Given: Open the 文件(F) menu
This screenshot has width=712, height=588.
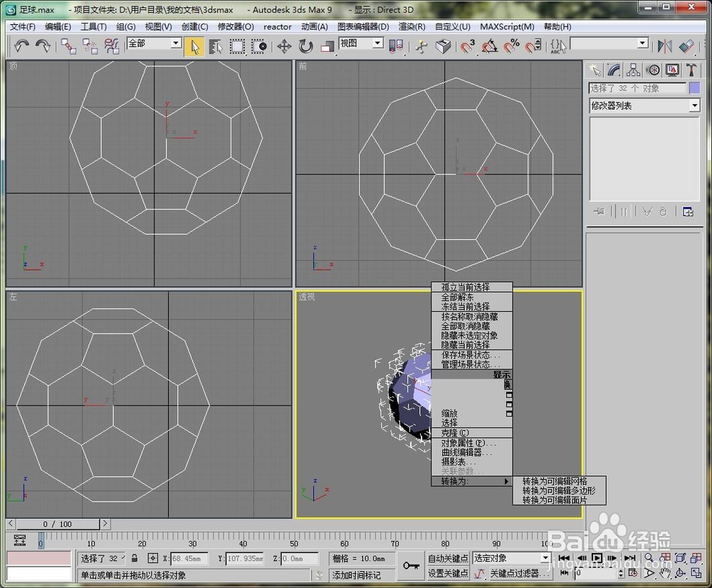Looking at the screenshot, I should click(22, 27).
